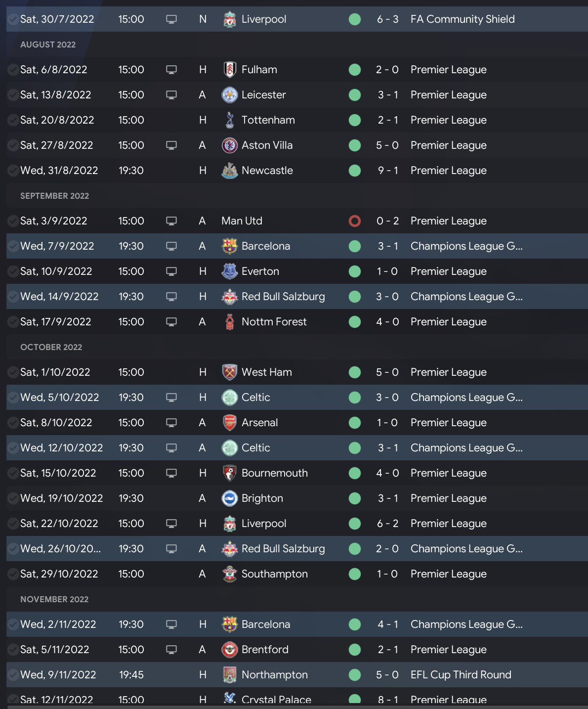The image size is (588, 709).
Task: Toggle the checkmark beside Sat, 15/10/2022
Action: 13,473
